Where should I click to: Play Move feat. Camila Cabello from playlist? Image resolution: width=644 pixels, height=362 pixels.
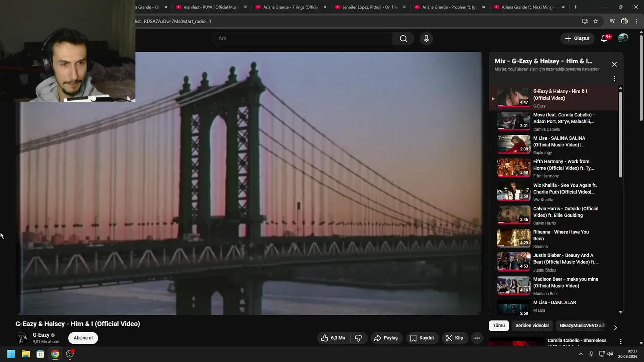553,121
